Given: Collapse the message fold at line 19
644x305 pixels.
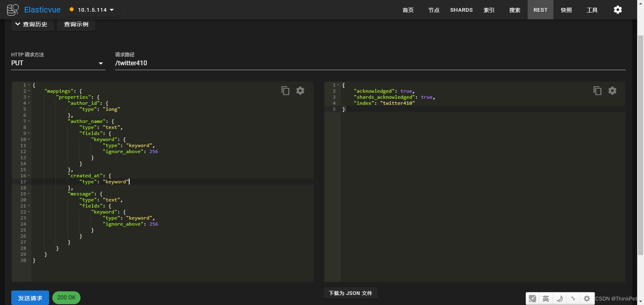Looking at the screenshot, I should point(29,194).
